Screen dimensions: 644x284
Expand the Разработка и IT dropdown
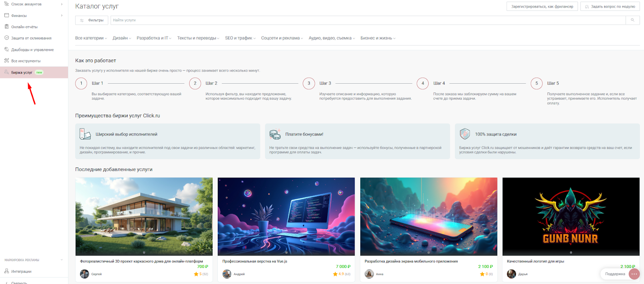[154, 38]
